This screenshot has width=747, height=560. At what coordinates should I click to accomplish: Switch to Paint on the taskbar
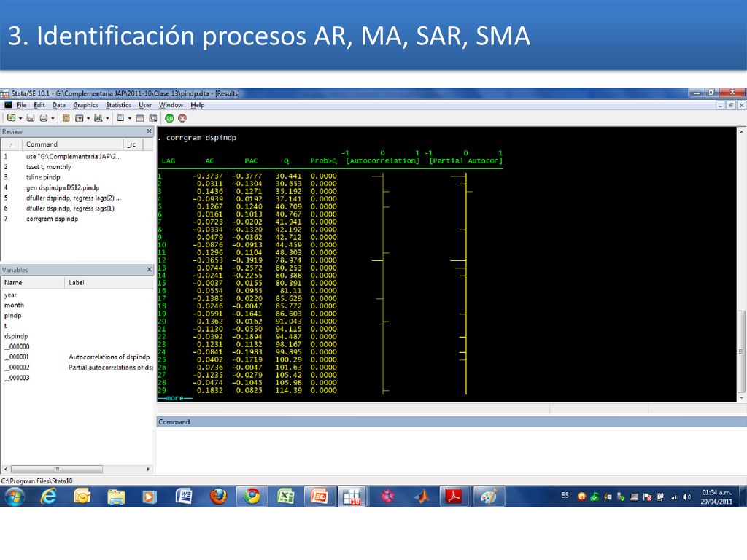488,497
